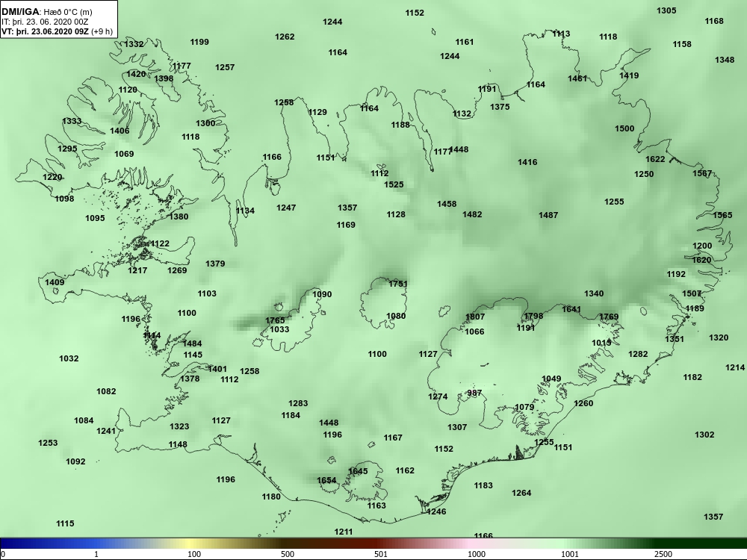Click the offshore value 1253
The width and height of the screenshot is (747, 560).
tap(48, 443)
